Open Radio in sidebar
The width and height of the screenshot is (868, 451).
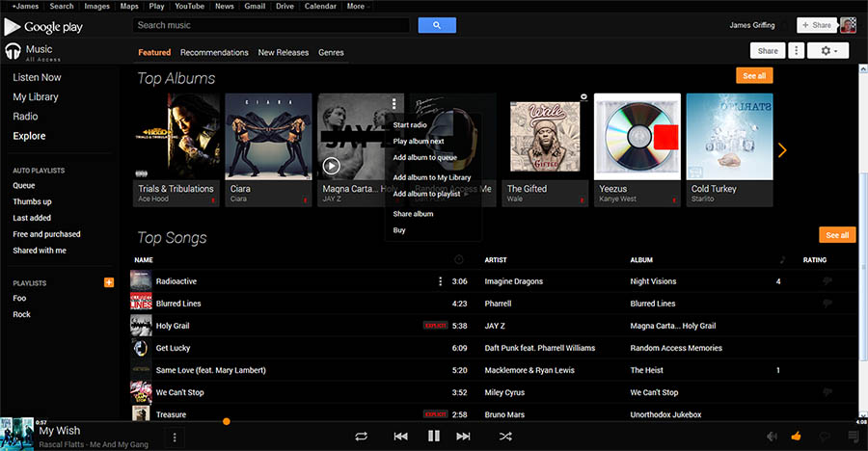pyautogui.click(x=25, y=117)
